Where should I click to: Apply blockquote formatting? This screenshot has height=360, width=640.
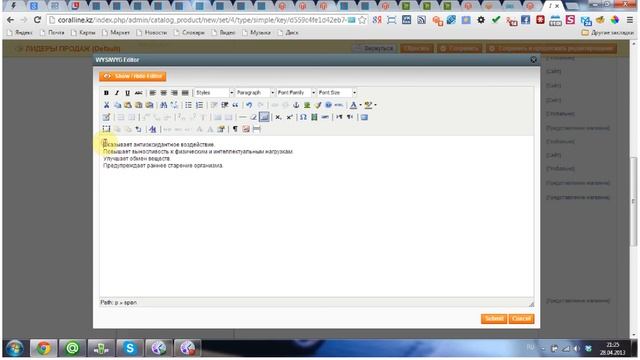point(235,105)
